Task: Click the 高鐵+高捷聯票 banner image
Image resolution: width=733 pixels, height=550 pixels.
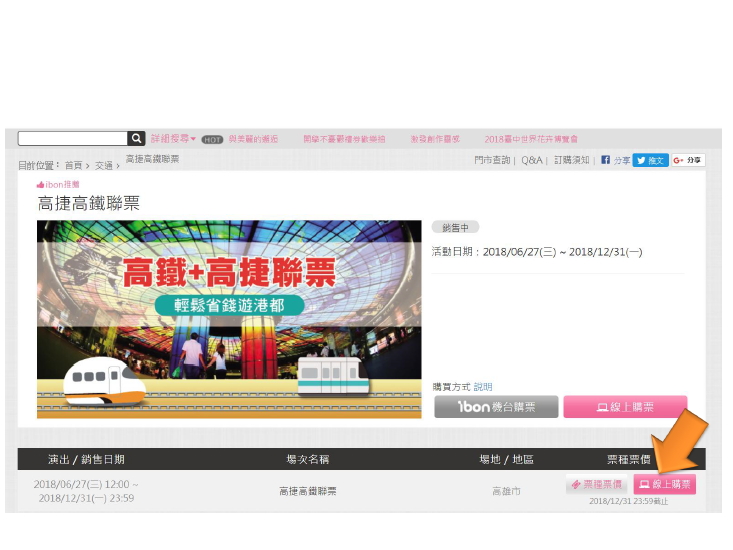Action: [x=229, y=319]
